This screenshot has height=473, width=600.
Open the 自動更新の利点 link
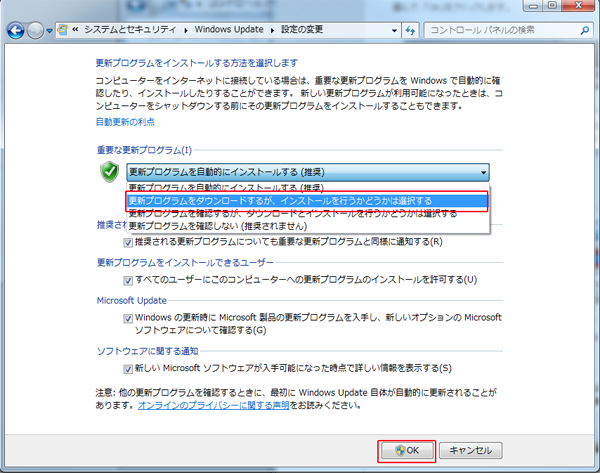[x=124, y=121]
